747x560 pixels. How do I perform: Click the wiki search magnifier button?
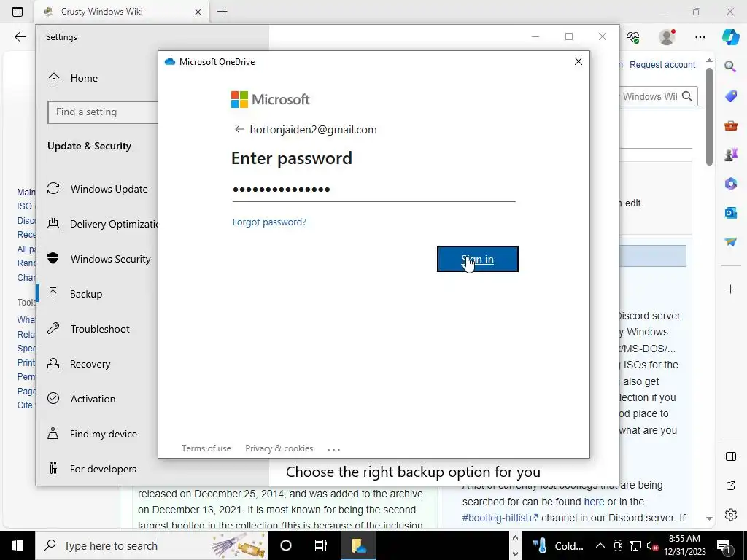pyautogui.click(x=687, y=96)
